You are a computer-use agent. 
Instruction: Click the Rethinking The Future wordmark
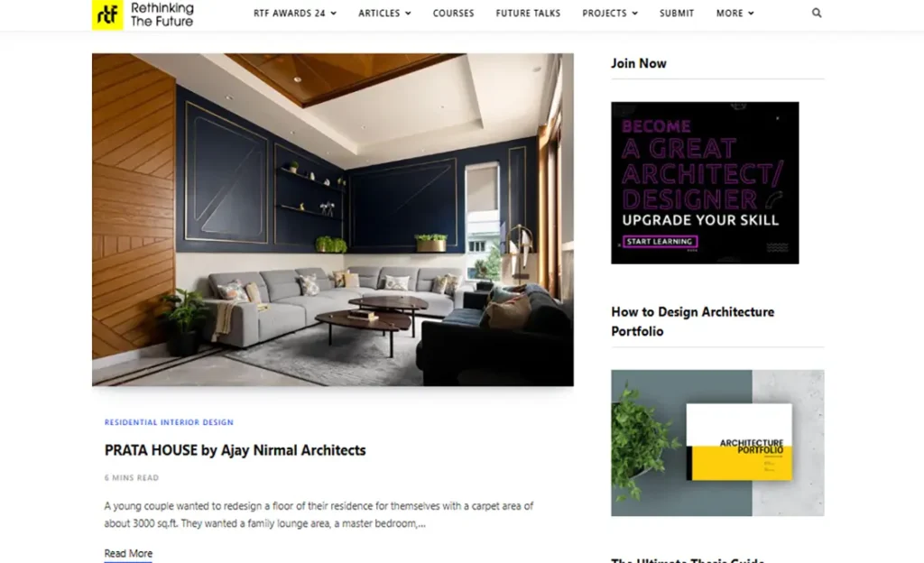162,14
